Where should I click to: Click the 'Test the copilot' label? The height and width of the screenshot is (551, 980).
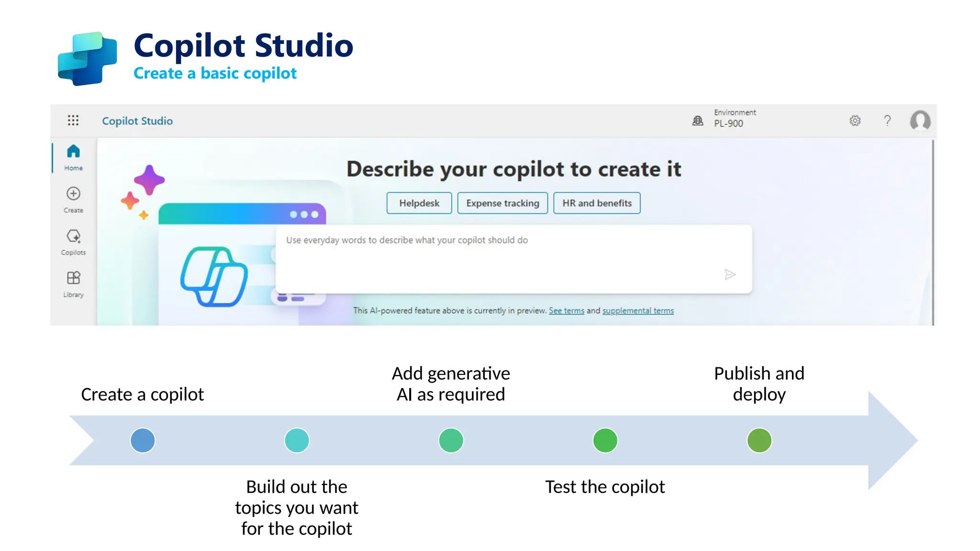(605, 487)
